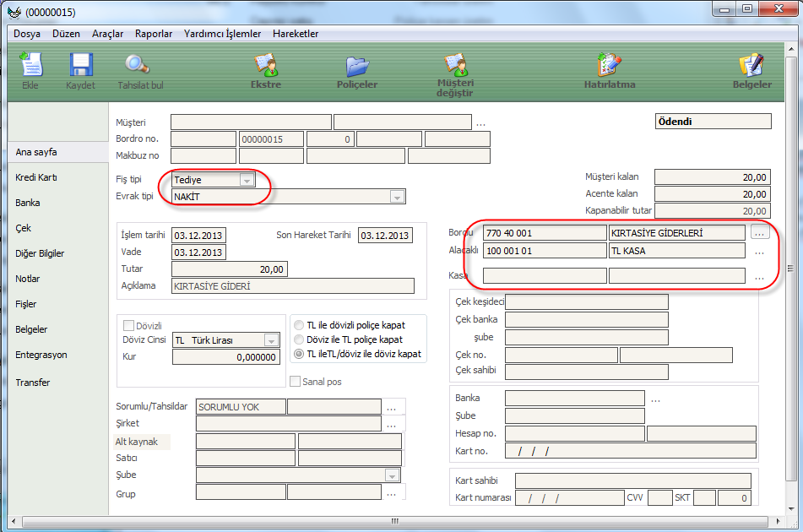Click Müşteri değiştir toolbar icon
803x532 pixels.
click(x=455, y=64)
